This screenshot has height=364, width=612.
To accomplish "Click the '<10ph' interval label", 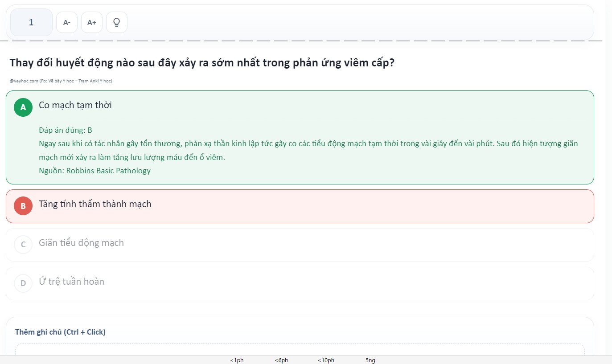I will tap(326, 360).
